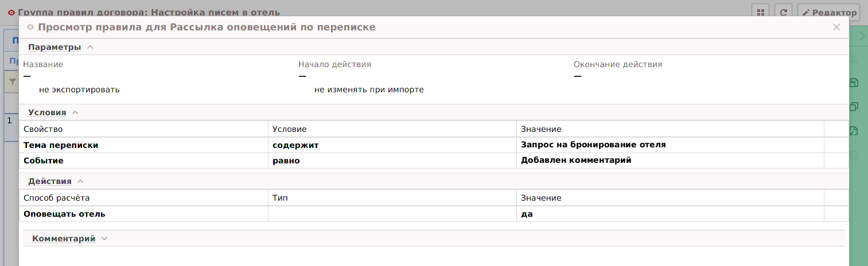The image size is (868, 266).
Task: Click the download icon in right sidebar
Action: pos(854,59)
